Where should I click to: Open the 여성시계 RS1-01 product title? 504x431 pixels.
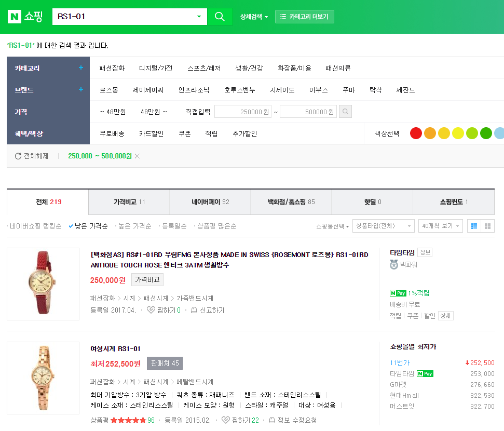[x=115, y=348]
